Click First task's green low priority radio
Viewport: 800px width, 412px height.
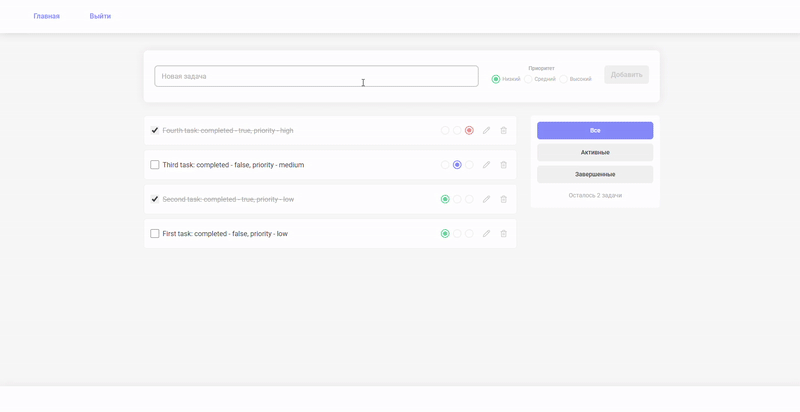coord(445,234)
